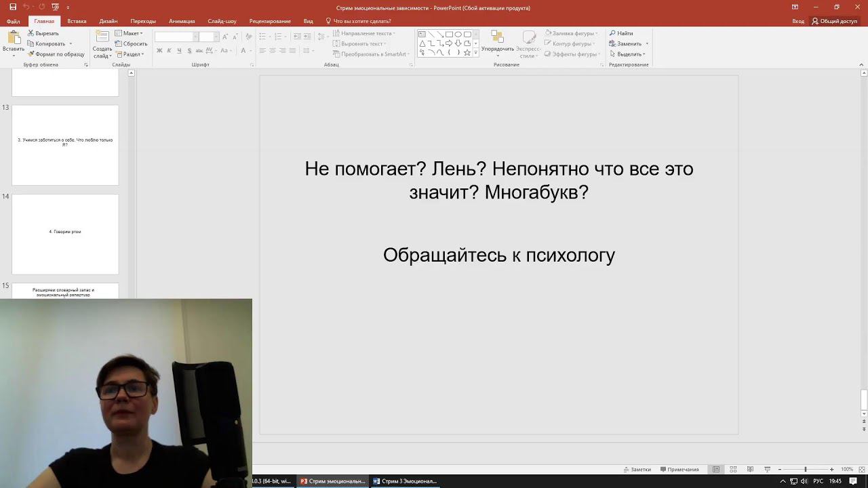Click zoom percentage 100%
The height and width of the screenshot is (488, 868).
click(847, 470)
